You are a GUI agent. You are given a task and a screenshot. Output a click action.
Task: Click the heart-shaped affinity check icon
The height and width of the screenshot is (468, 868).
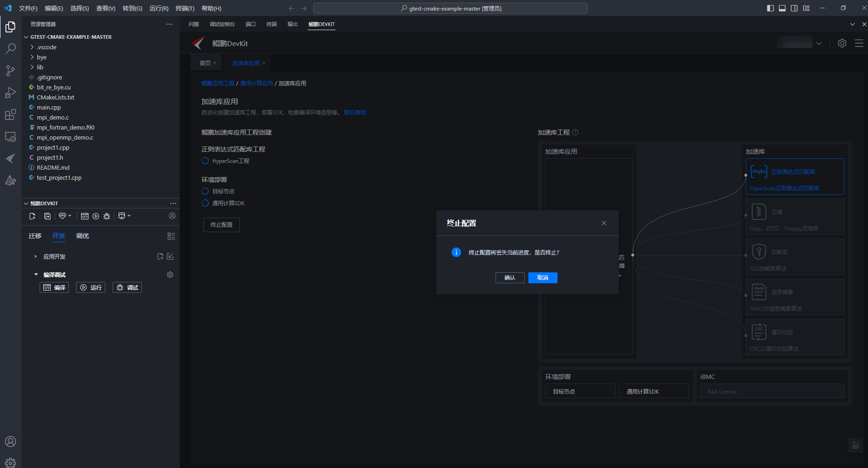coord(62,216)
